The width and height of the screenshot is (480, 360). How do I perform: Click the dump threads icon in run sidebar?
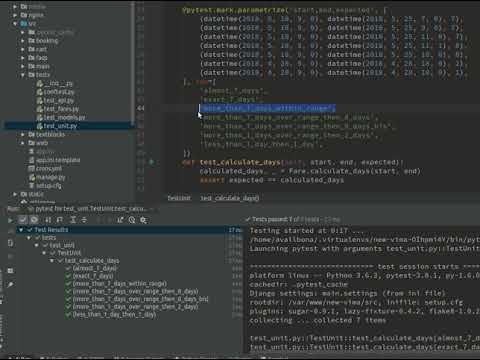(10, 243)
